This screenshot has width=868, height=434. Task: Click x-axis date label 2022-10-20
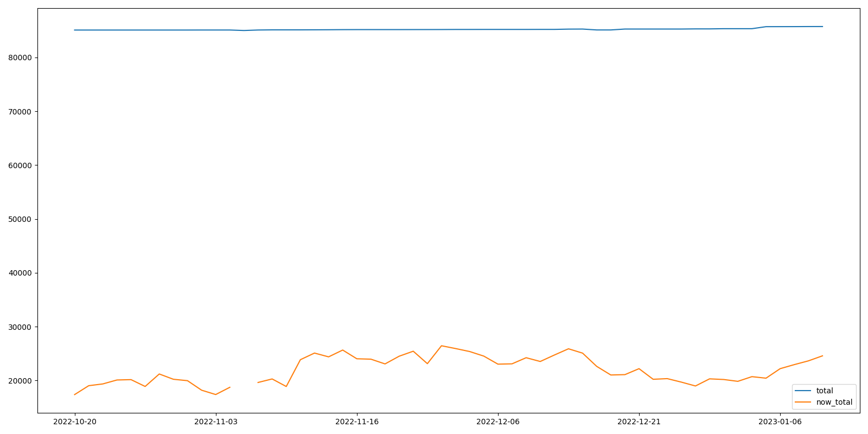coord(75,422)
